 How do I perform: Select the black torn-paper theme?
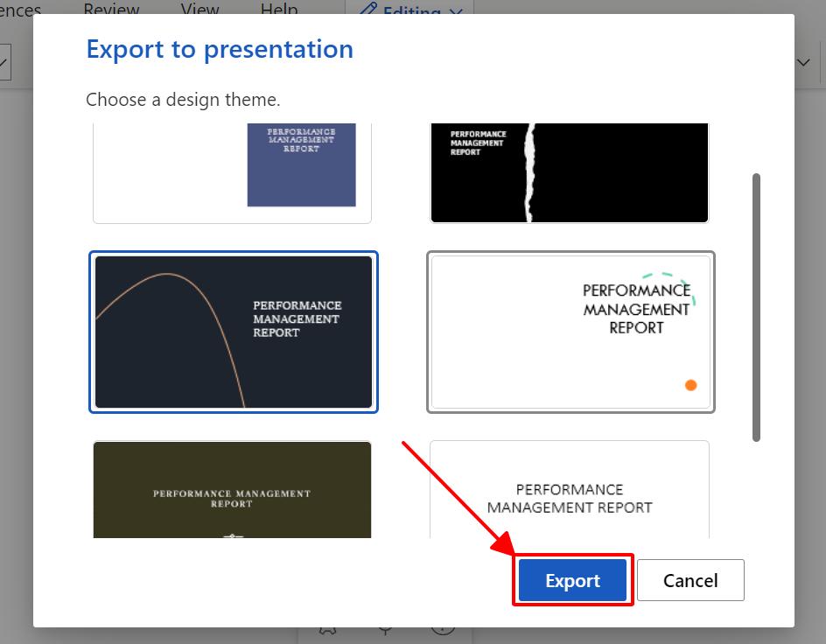tap(569, 171)
